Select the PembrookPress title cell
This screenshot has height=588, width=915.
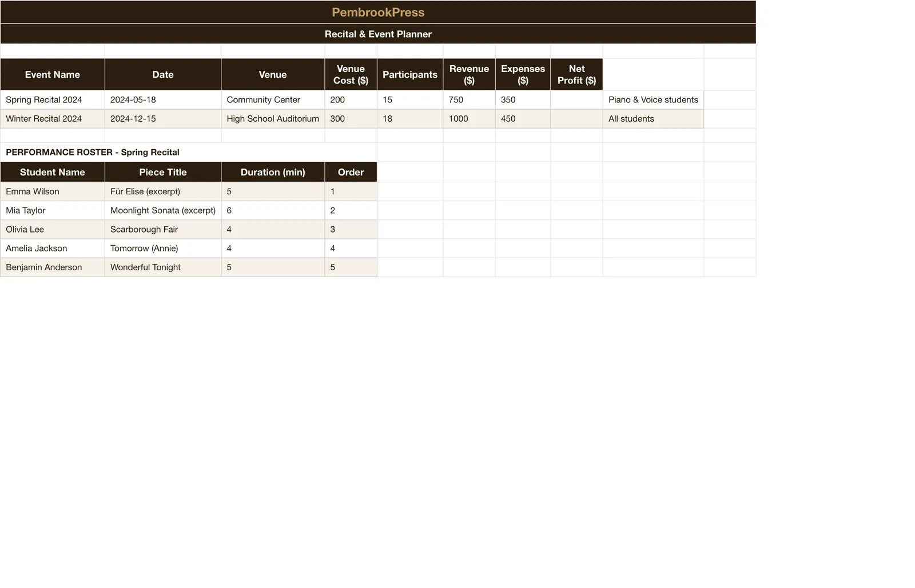pyautogui.click(x=378, y=12)
